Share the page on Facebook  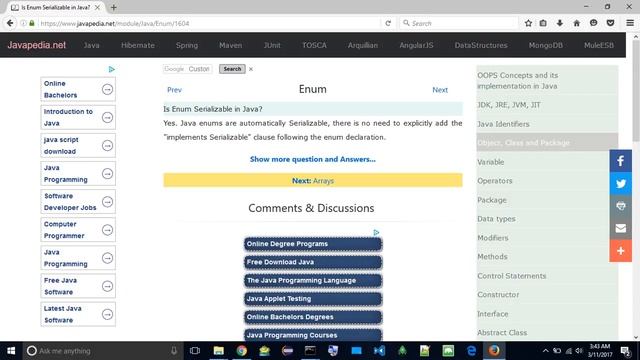click(620, 161)
